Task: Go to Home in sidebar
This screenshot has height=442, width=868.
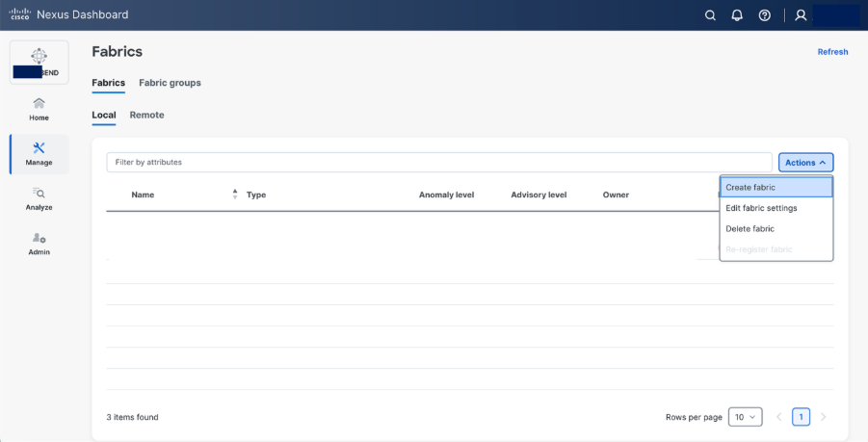Action: point(39,110)
